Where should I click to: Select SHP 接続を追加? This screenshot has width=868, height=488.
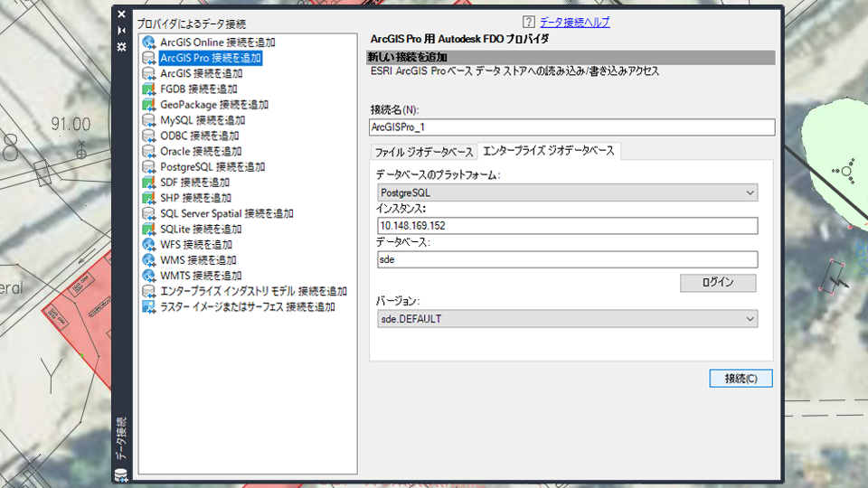195,198
